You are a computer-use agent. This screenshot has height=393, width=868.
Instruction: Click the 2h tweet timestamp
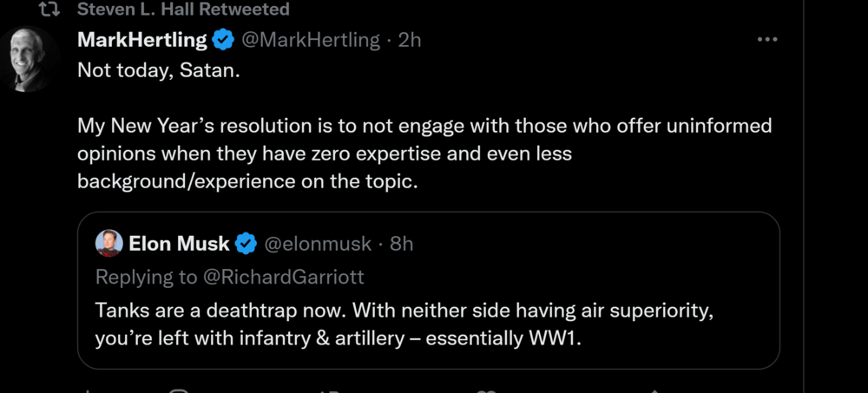point(410,40)
